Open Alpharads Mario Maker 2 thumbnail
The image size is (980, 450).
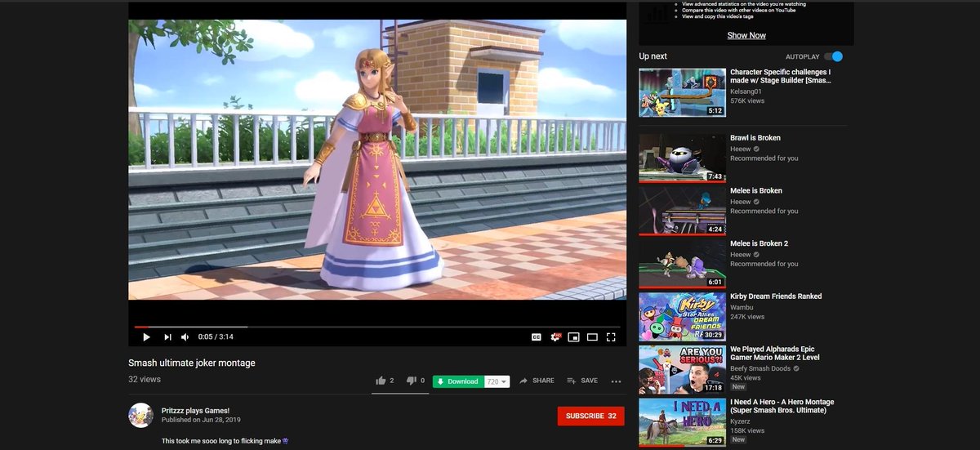682,370
